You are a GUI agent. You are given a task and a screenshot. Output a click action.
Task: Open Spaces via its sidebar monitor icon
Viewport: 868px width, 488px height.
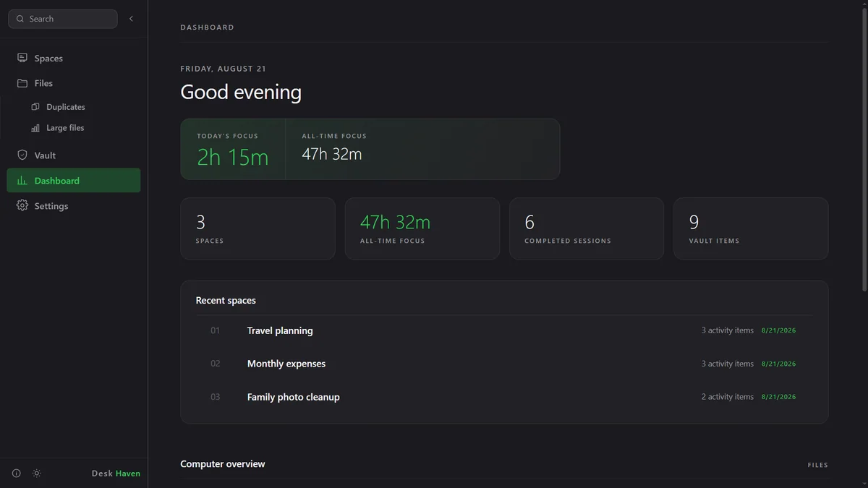tap(22, 58)
